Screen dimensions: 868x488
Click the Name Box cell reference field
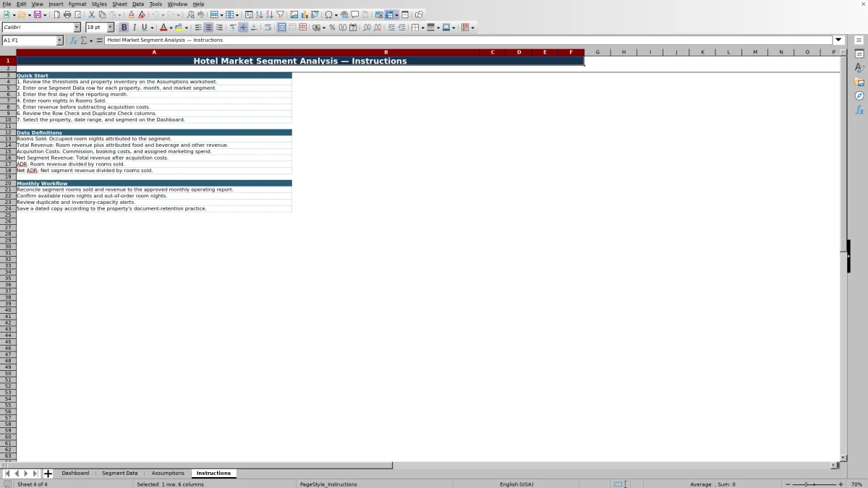[x=29, y=40]
